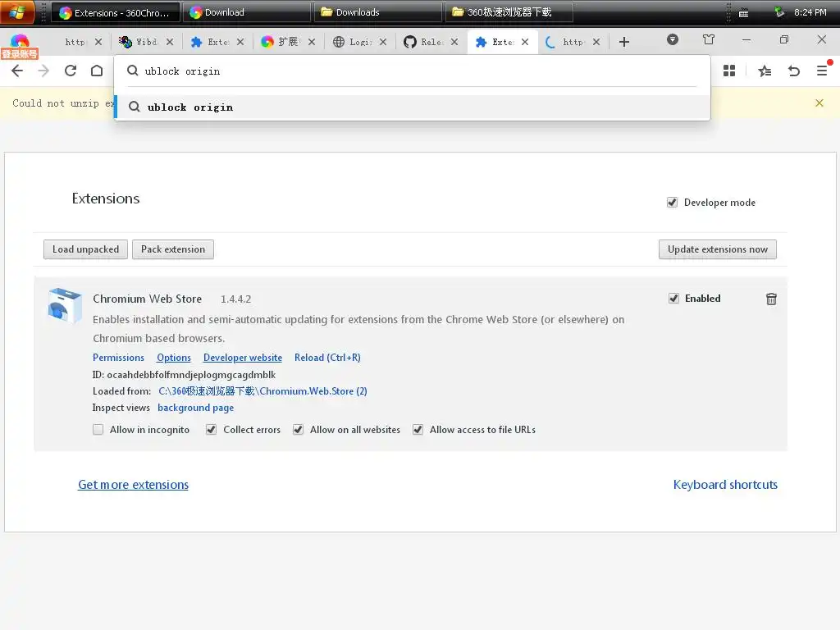Toggle Allow access to file URLs
The width and height of the screenshot is (840, 630).
418,430
